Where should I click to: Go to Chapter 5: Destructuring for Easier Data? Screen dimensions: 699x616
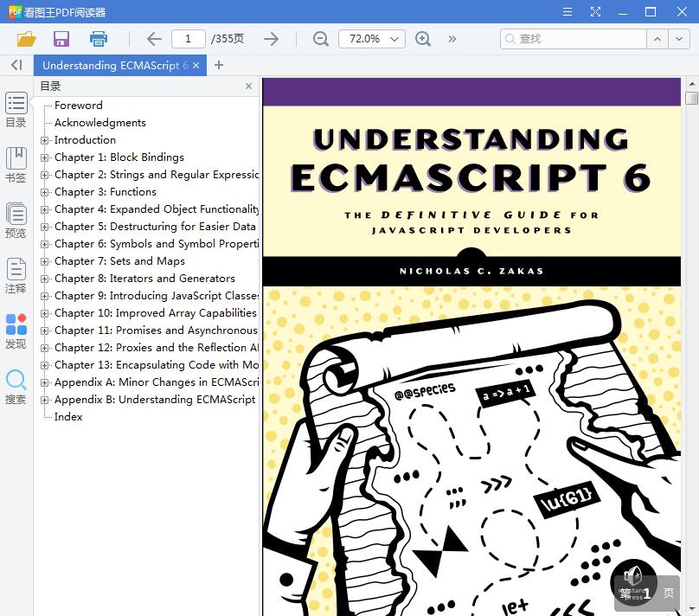click(155, 227)
